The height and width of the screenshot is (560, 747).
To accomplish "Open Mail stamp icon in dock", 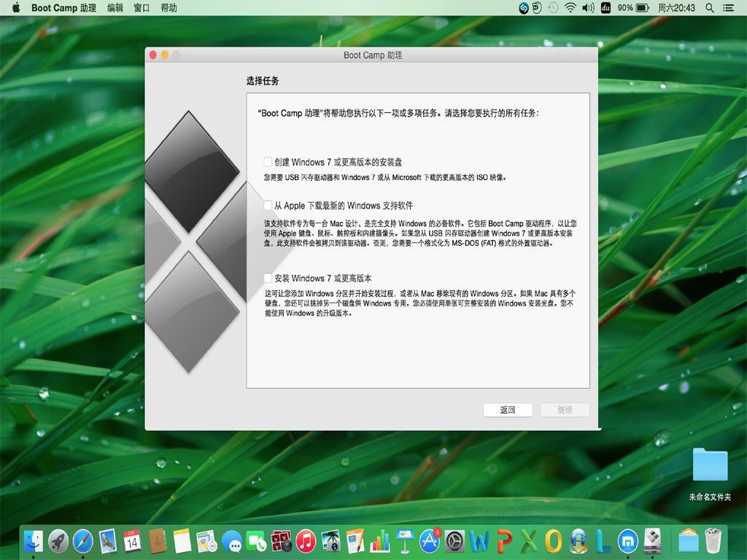I will pos(108,541).
